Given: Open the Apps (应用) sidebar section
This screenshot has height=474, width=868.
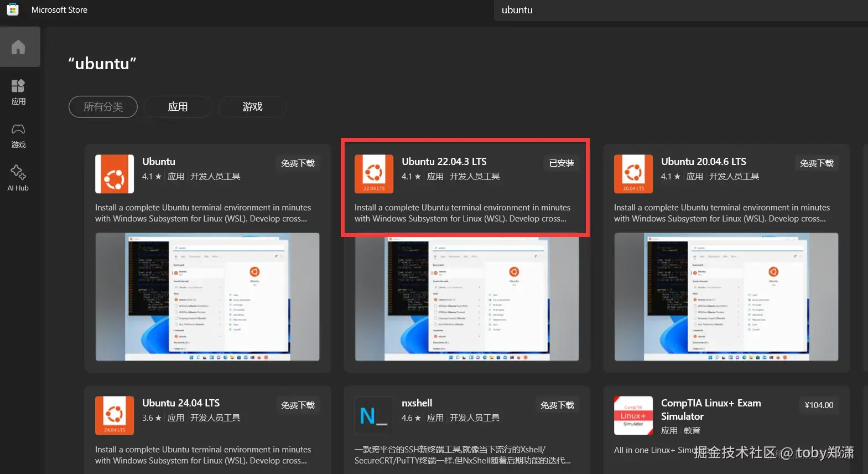Looking at the screenshot, I should coord(18,92).
